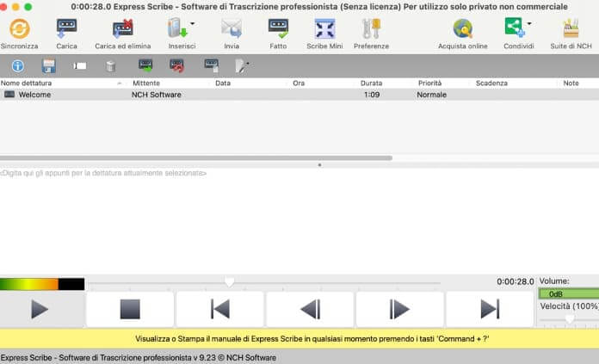Click the floppy disk save icon
This screenshot has height=364, width=599.
[48, 66]
